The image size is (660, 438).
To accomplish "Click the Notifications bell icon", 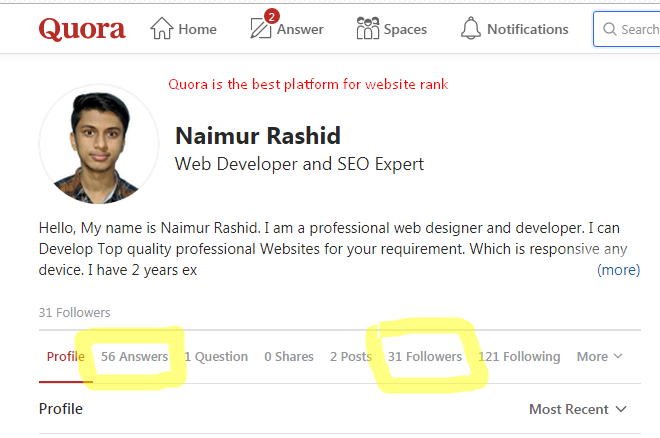I will pos(471,29).
